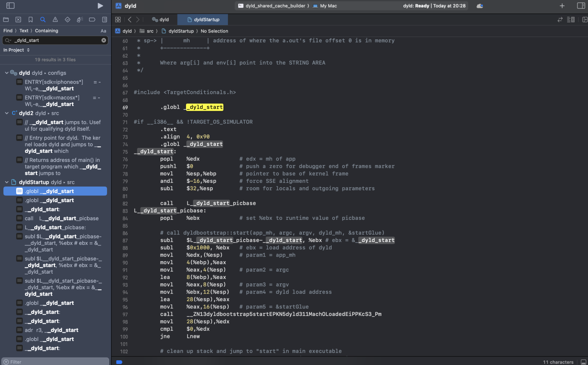The width and height of the screenshot is (588, 365).
Task: Change In Project search scope
Action: (17, 50)
